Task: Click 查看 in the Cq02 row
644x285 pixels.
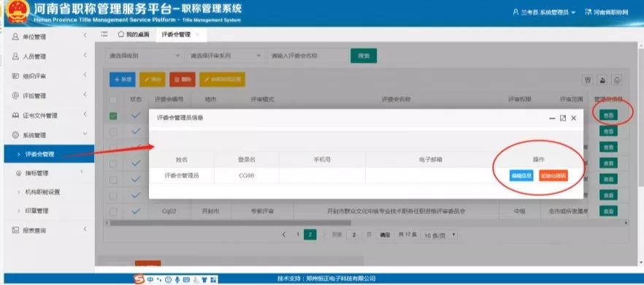Action: click(x=608, y=211)
